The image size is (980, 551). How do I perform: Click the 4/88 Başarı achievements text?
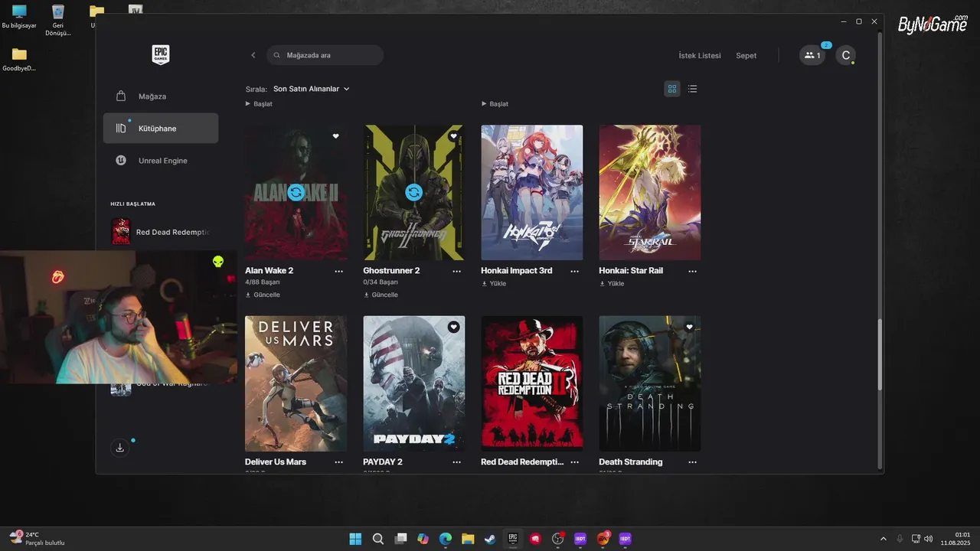pos(262,282)
